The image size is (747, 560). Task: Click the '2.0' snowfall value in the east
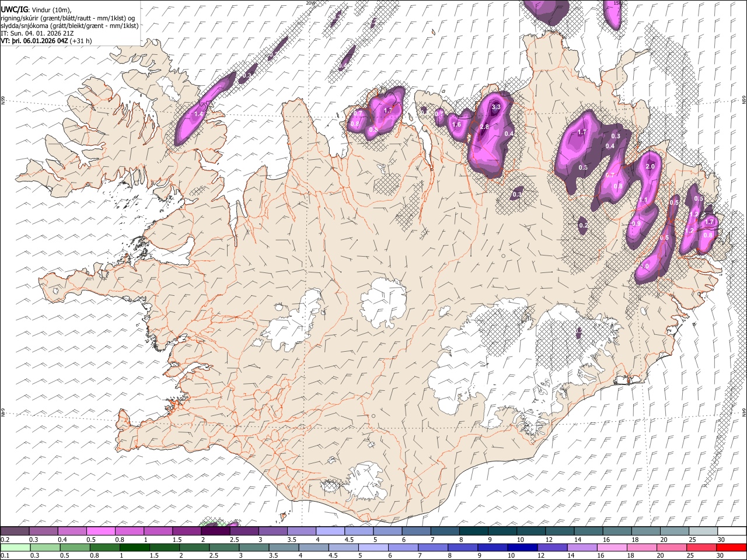651,167
